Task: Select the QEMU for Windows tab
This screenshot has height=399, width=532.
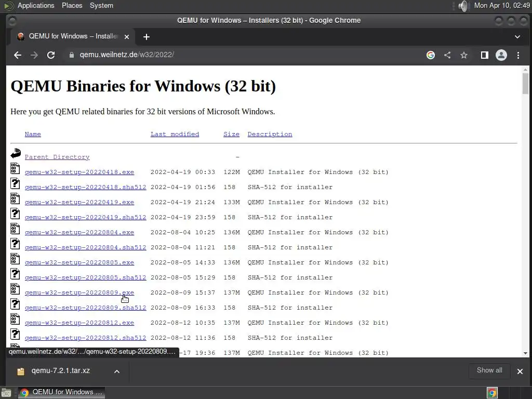Action: coord(73,36)
